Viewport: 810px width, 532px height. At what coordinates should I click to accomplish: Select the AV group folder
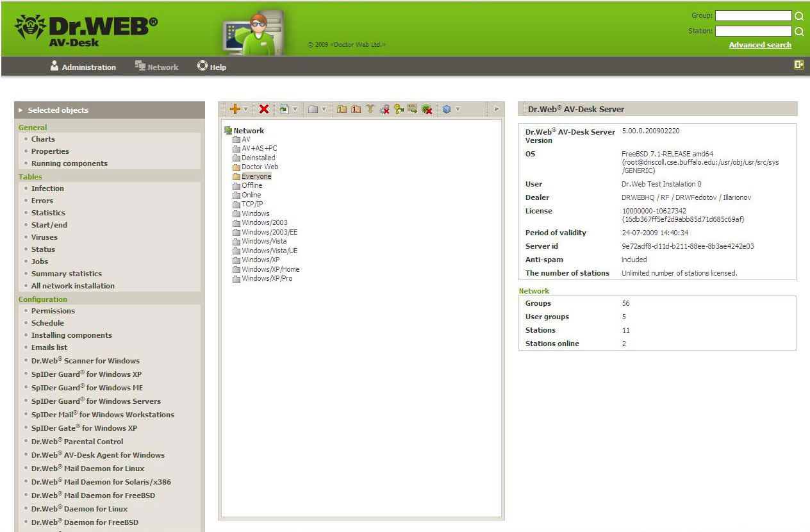coord(242,139)
